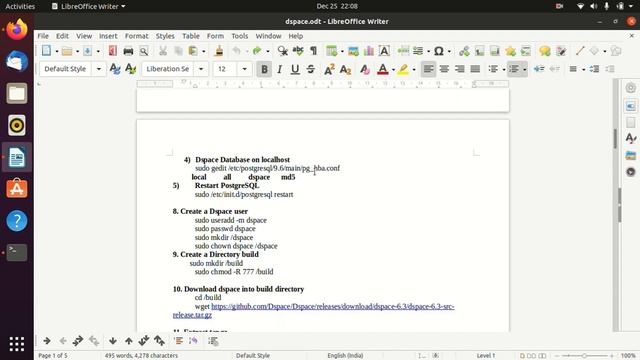
Task: Toggle unordered bullet list button
Action: (x=493, y=69)
